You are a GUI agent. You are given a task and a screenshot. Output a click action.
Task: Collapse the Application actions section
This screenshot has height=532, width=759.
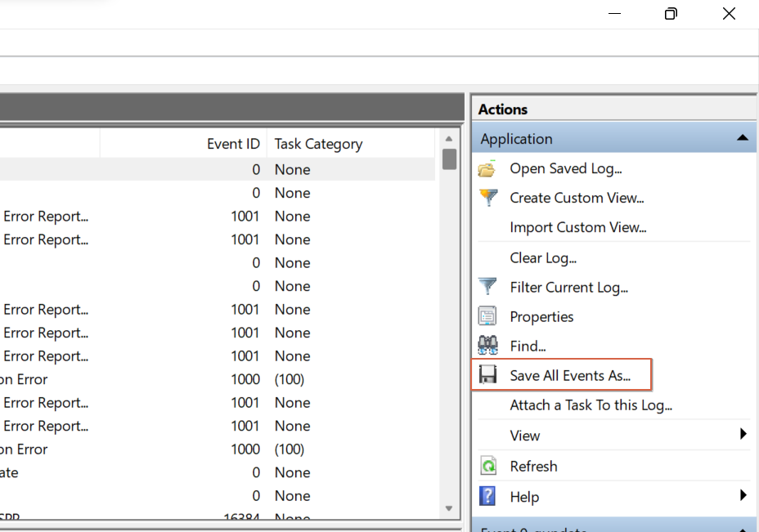tap(744, 138)
